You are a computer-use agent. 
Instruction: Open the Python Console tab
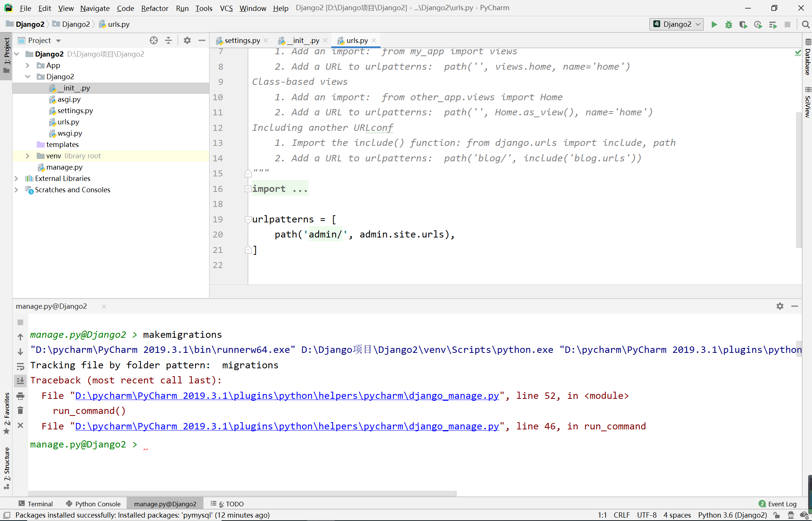pos(93,504)
